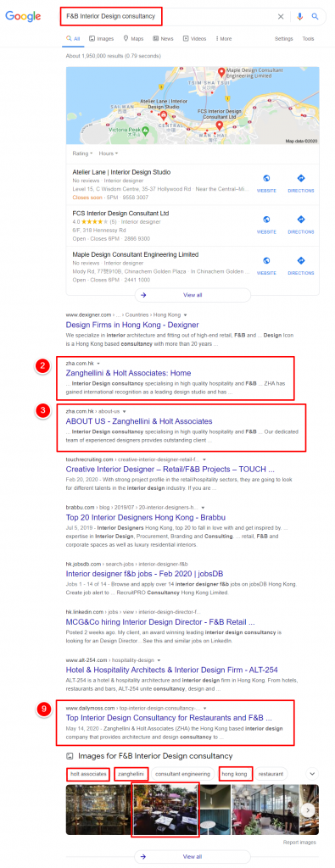The width and height of the screenshot is (335, 868).
Task: Open Hotel & Hospitality Architects ALT-254 result
Action: 171,670
